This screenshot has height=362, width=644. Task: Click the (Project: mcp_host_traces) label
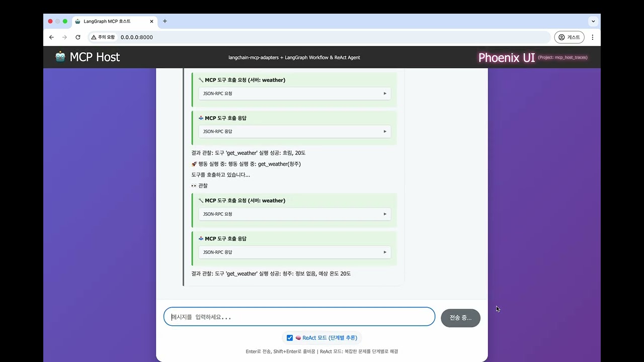562,57
